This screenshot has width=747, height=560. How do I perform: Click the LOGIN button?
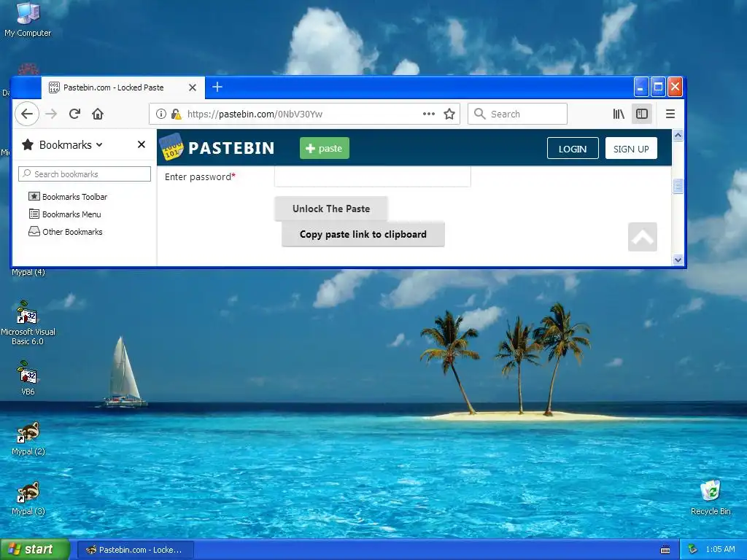[x=573, y=149]
